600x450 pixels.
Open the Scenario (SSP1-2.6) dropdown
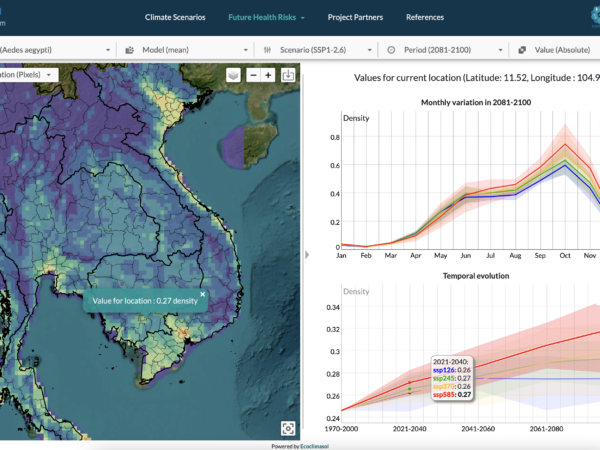pos(318,50)
